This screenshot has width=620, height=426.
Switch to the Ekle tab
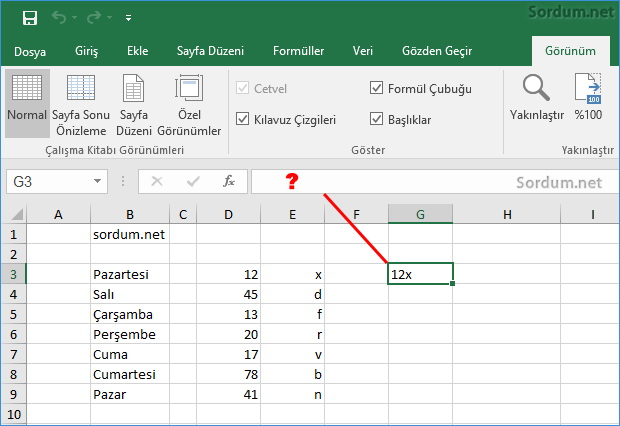pos(138,51)
